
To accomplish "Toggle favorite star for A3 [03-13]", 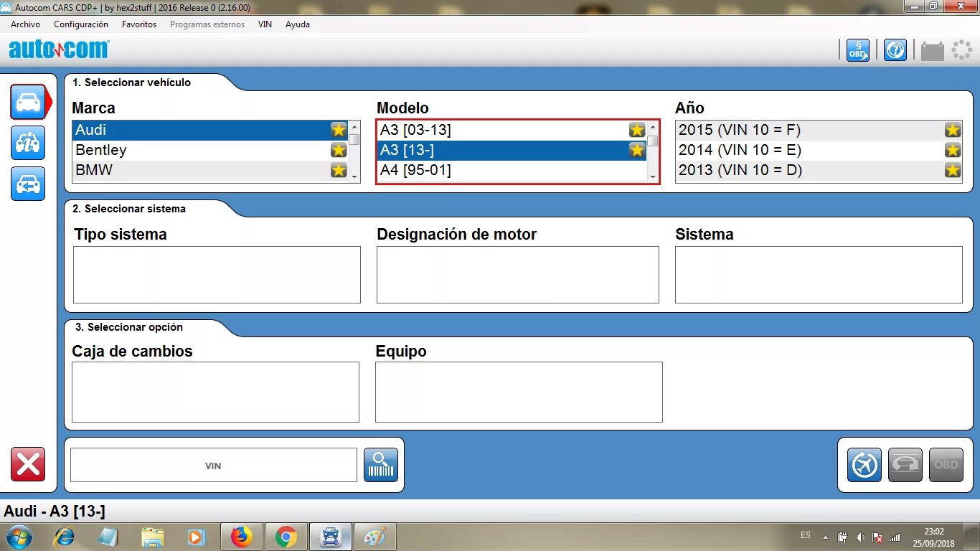I will (x=637, y=130).
